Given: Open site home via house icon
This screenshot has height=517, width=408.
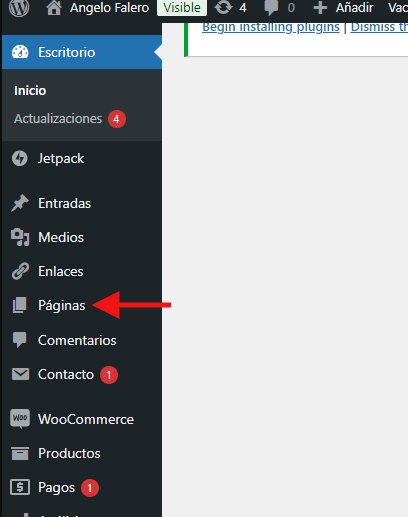Looking at the screenshot, I should (x=54, y=7).
